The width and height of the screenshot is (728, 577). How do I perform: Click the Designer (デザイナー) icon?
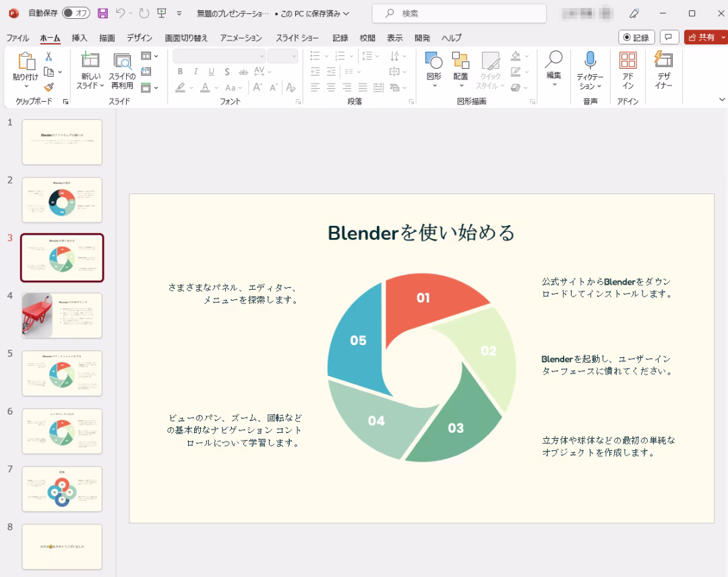[663, 61]
